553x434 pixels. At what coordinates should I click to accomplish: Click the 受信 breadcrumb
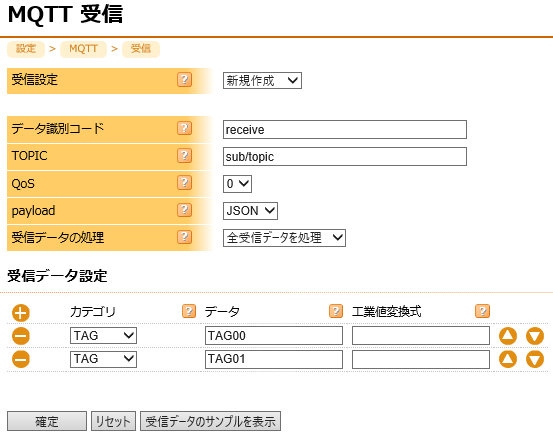point(141,49)
